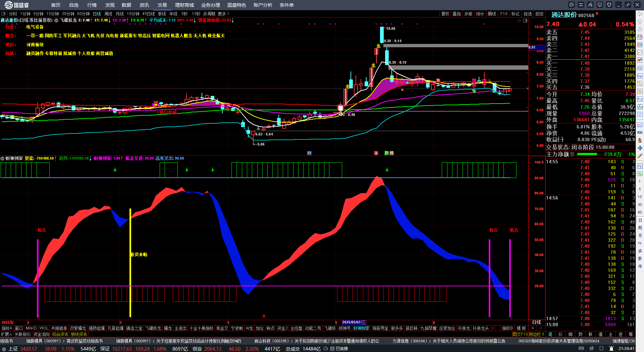Switch to 60分钟 period tab
The image size is (644, 352).
(x=84, y=14)
